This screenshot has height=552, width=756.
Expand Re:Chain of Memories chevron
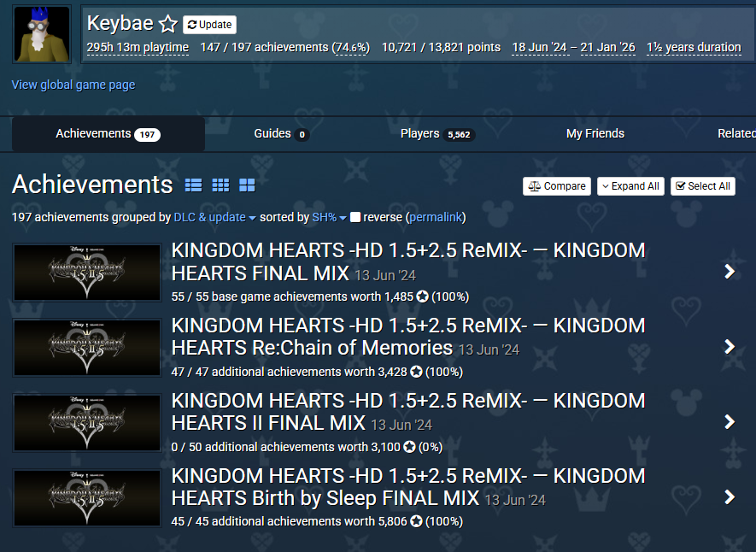click(x=730, y=347)
